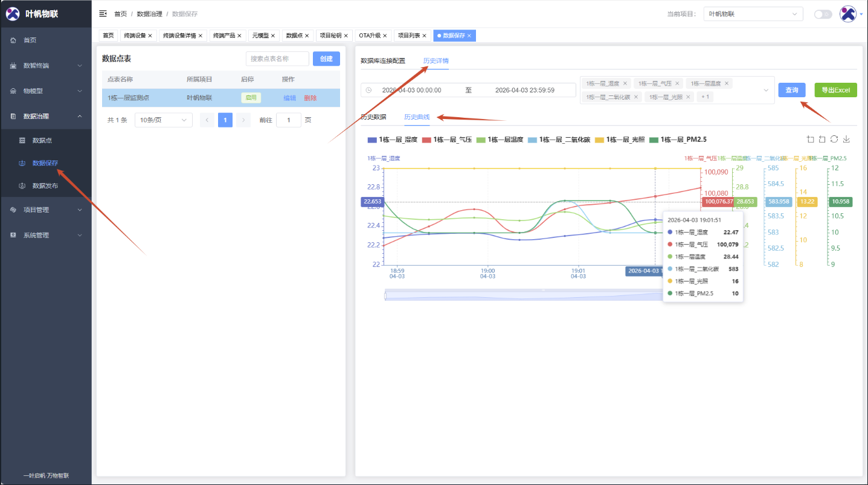Click the chart zoom area icon
This screenshot has width=868, height=485.
810,140
